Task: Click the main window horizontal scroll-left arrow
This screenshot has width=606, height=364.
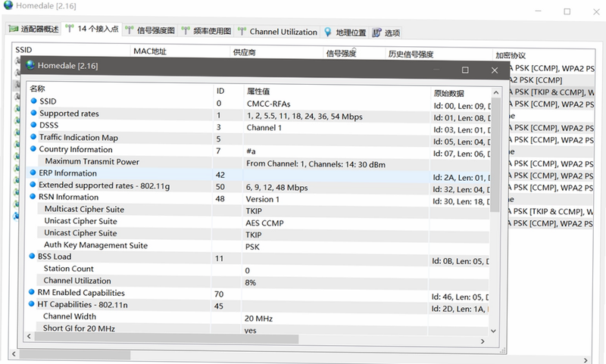Action: [14, 353]
